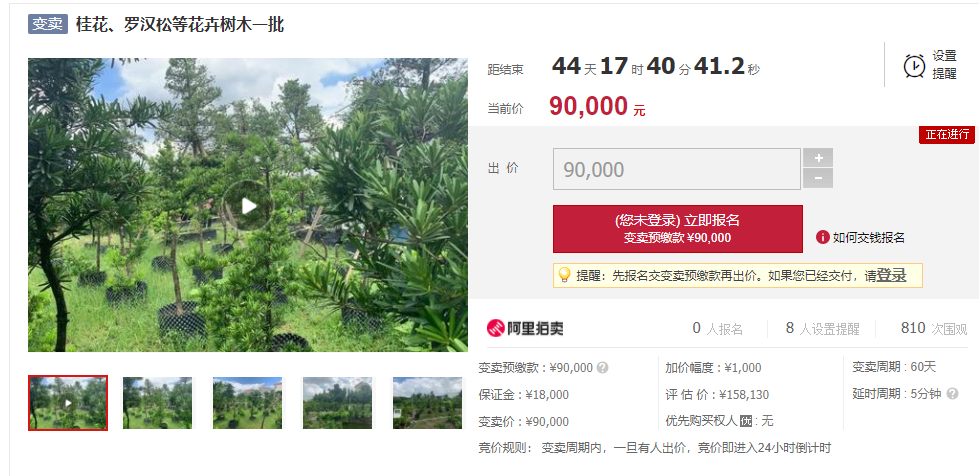Click the help icon beside 延时周期

[x=952, y=394]
